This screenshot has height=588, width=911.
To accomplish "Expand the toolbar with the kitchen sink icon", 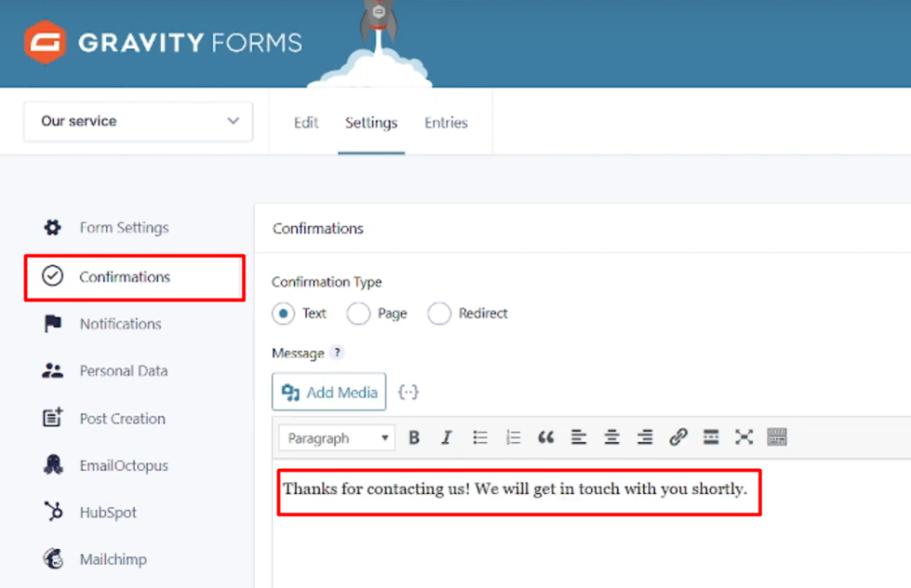I will [x=777, y=437].
